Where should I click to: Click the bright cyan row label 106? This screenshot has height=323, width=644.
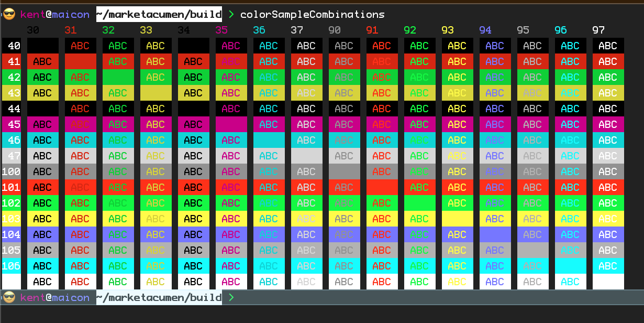11,266
